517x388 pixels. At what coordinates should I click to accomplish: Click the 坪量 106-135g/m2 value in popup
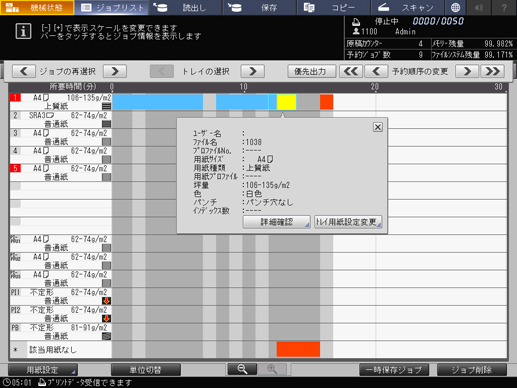click(268, 185)
